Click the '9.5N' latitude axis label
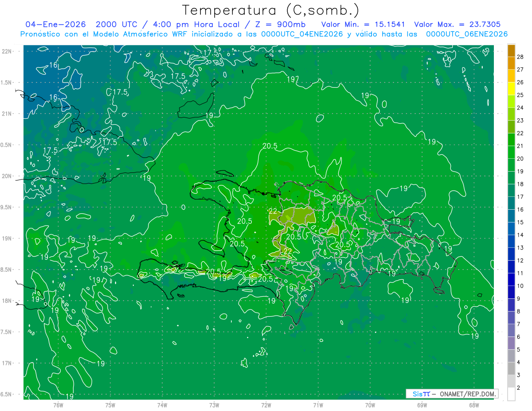Image resolution: width=532 pixels, height=411 pixels. click(7, 207)
